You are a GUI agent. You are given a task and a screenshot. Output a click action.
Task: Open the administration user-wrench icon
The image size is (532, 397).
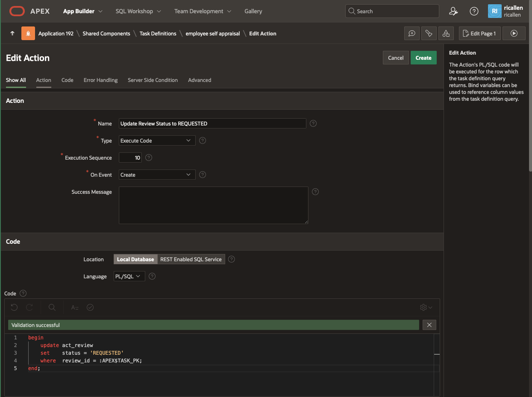(x=453, y=12)
